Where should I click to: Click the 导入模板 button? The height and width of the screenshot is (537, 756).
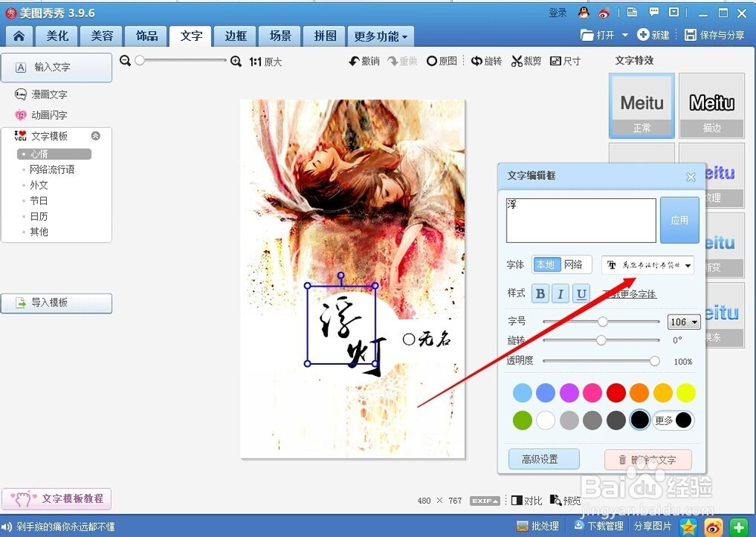point(57,303)
